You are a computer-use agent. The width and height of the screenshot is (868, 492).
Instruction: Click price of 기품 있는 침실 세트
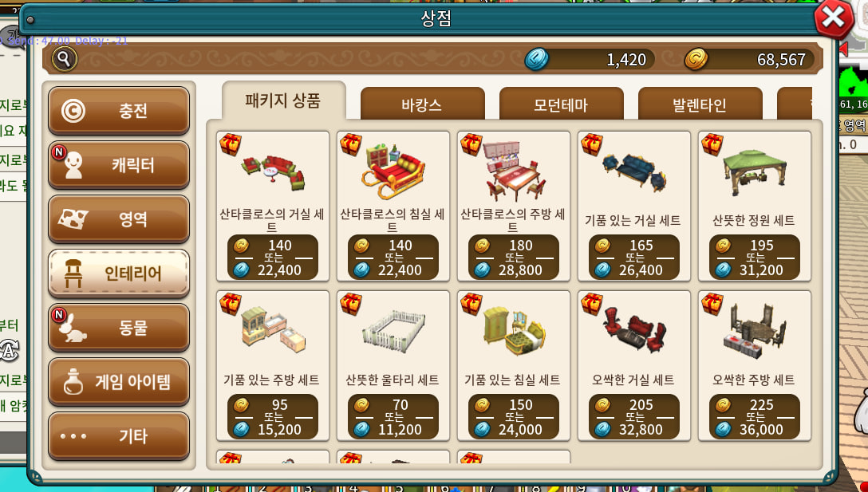(x=514, y=417)
